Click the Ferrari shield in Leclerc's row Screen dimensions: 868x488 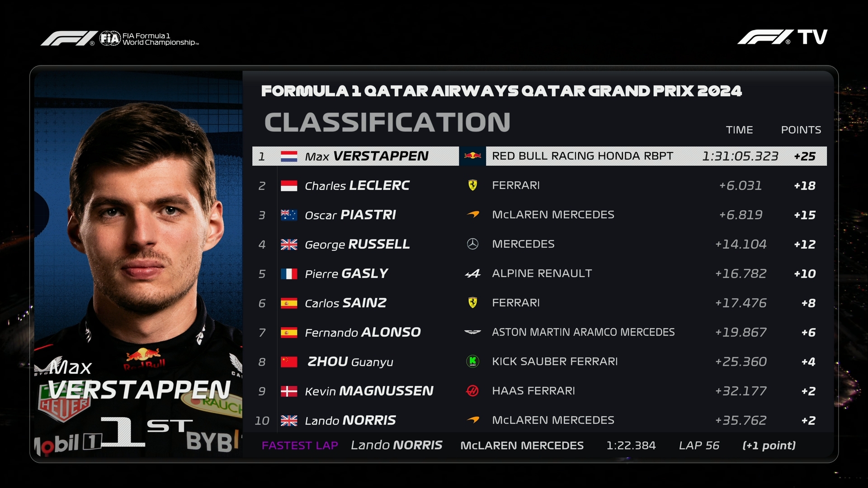pos(472,185)
